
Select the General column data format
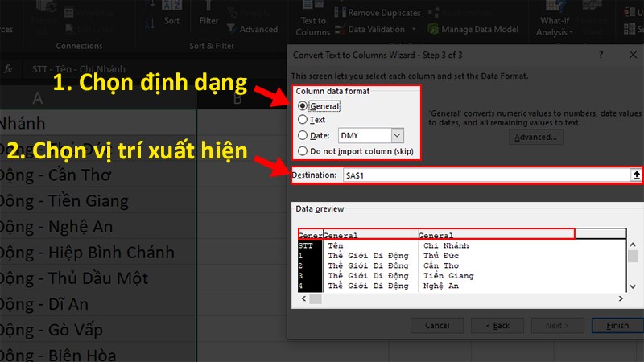(303, 106)
